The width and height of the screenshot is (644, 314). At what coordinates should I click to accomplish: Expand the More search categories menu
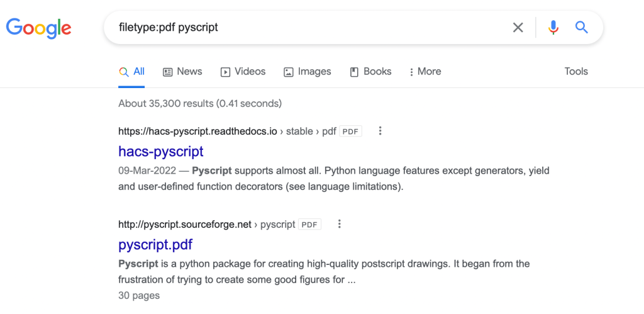coord(425,72)
